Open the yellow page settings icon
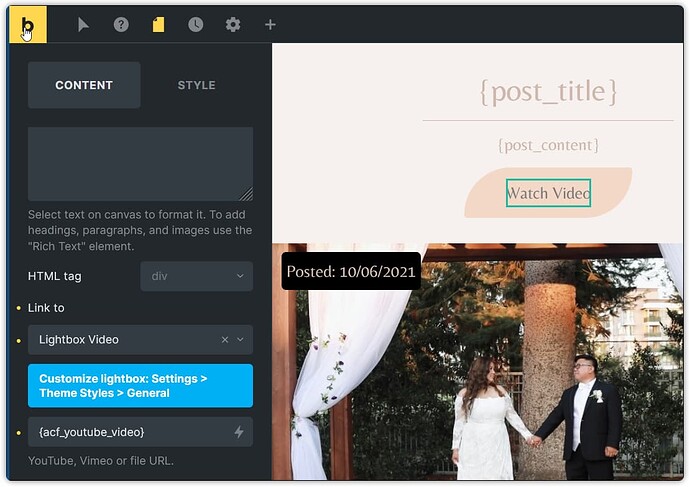The image size is (690, 487). [x=158, y=25]
